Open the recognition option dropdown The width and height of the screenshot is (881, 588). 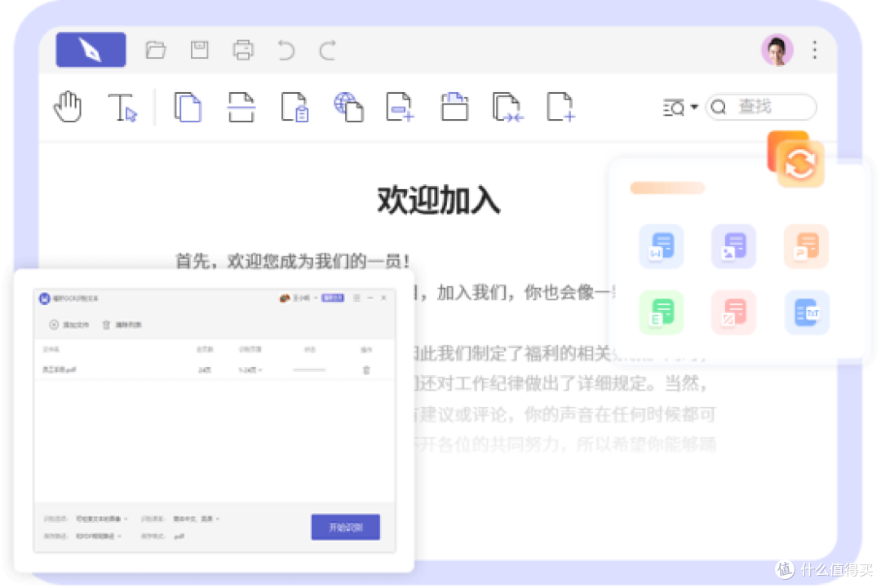pyautogui.click(x=102, y=519)
